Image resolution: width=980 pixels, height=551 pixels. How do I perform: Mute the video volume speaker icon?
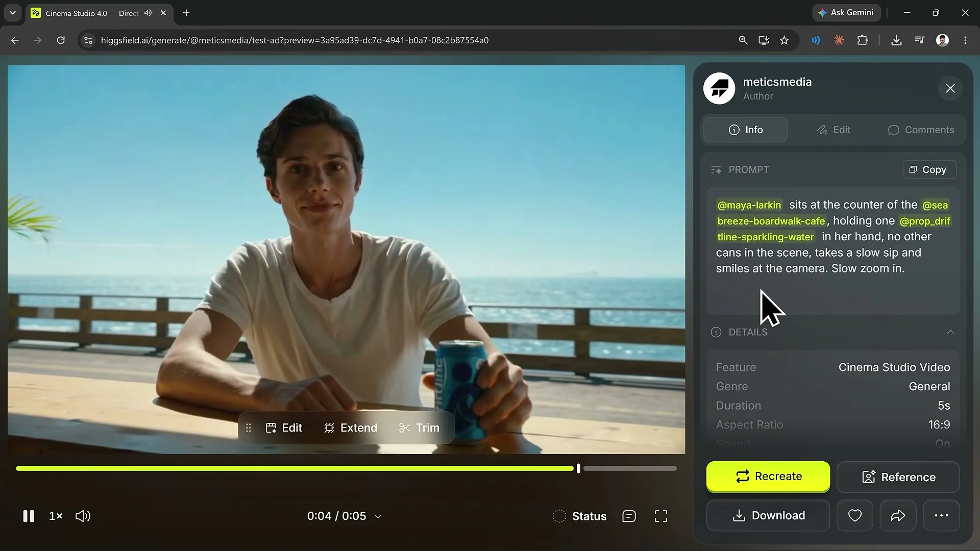pos(83,516)
